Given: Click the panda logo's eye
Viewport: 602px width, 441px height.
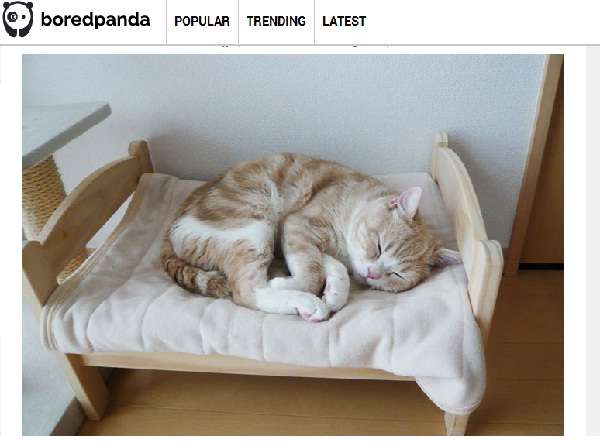Looking at the screenshot, I should (x=13, y=17).
